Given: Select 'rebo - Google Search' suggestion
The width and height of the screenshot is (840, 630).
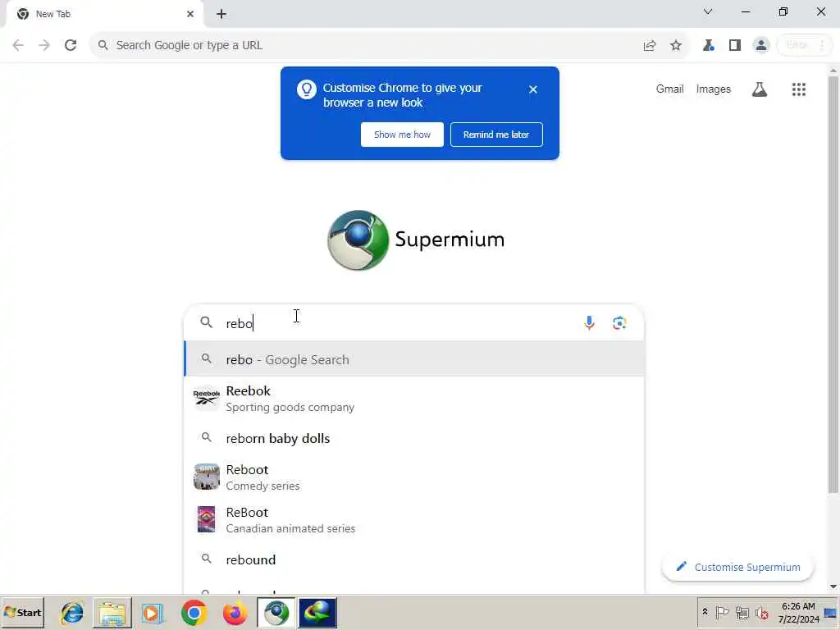Looking at the screenshot, I should click(x=414, y=359).
